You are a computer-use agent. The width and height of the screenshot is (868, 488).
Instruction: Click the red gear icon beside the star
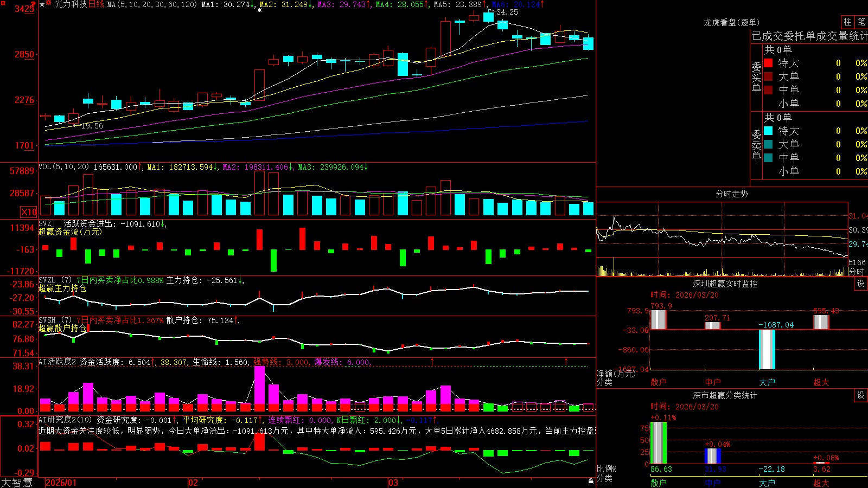[x=49, y=4]
